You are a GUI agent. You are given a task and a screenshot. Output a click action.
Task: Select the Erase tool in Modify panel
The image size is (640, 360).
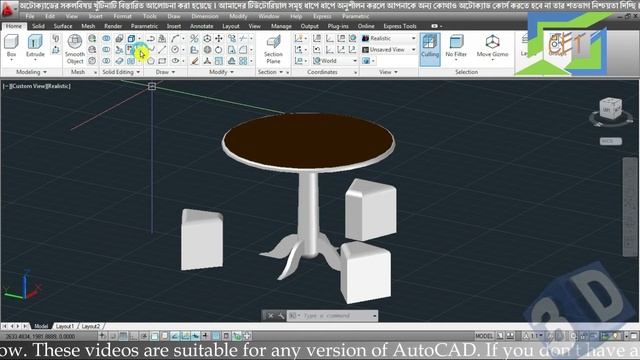(x=195, y=61)
